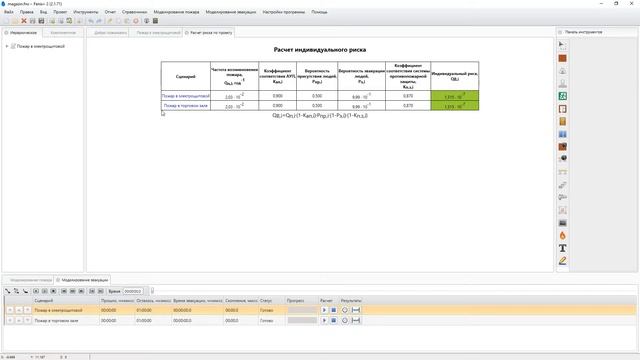
Task: Open the Пожар в торговом зале link in risk table
Action: point(186,106)
